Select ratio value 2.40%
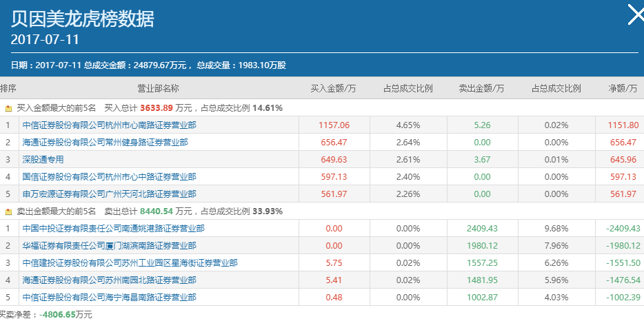This screenshot has width=644, height=321. pos(407,177)
